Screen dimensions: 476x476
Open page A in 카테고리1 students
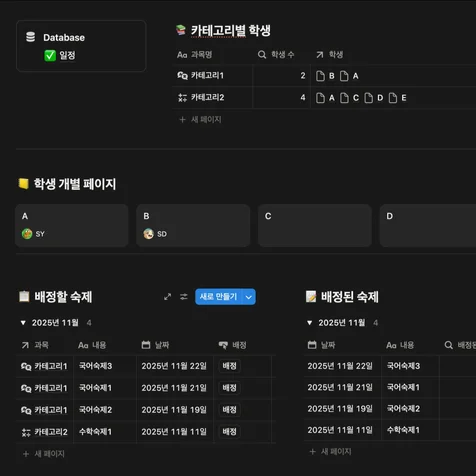(349, 76)
